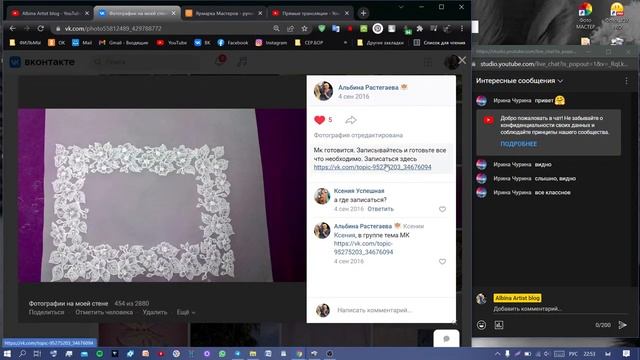Share the photo using the arrow icon
640x360 pixels.
351,120
